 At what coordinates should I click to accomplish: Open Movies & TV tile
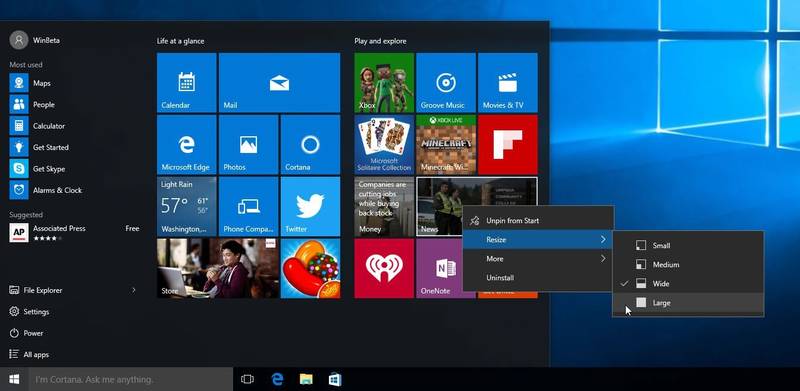click(508, 83)
